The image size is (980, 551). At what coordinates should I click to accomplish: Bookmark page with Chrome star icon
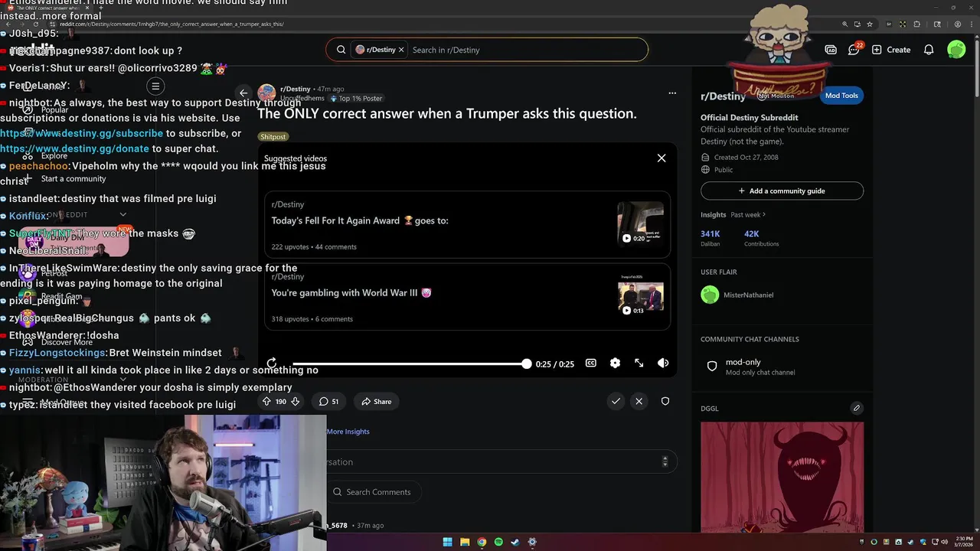[x=870, y=24]
